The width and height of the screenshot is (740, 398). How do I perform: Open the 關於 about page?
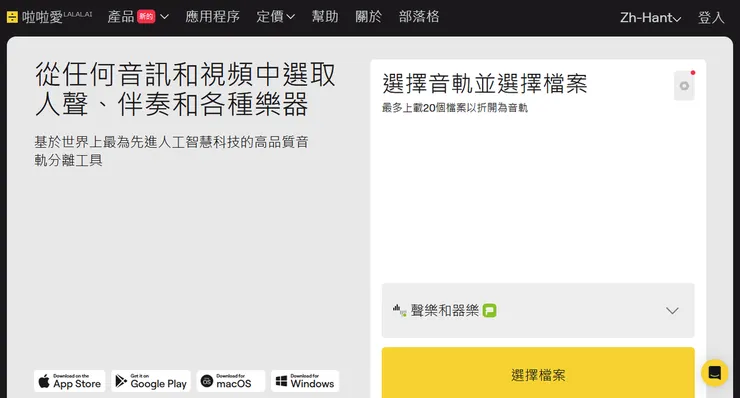tap(369, 17)
